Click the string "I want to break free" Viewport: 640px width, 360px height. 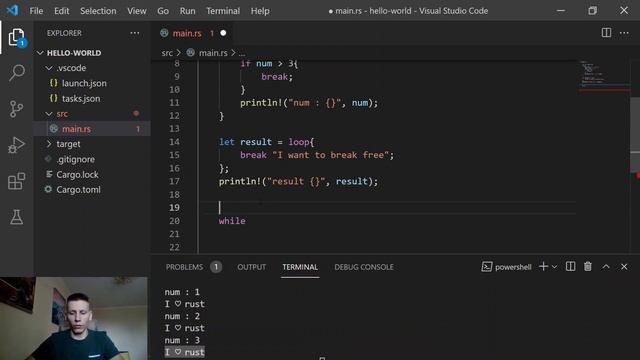(x=331, y=155)
